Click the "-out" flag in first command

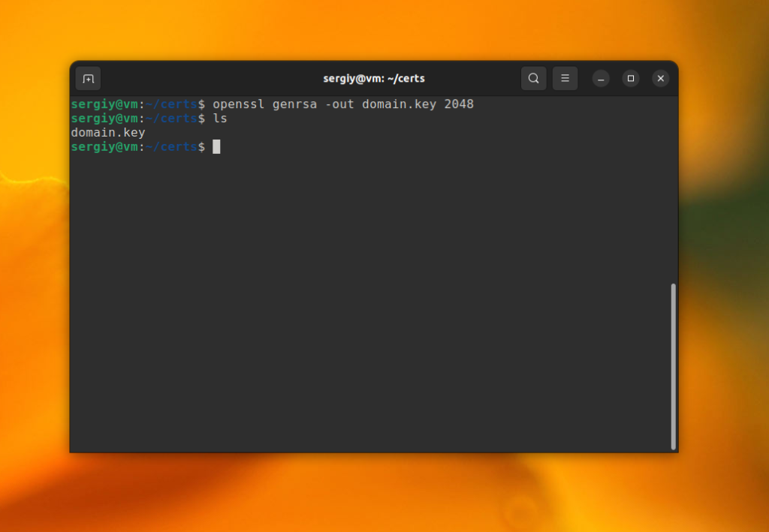[339, 104]
